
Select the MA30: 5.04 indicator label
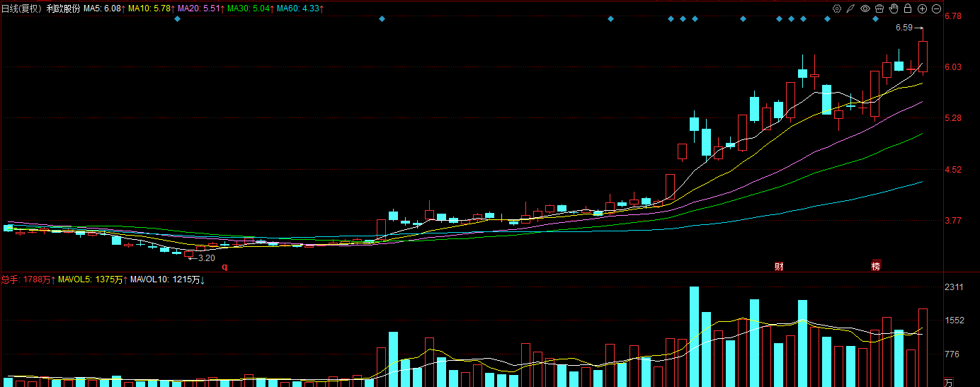point(251,8)
